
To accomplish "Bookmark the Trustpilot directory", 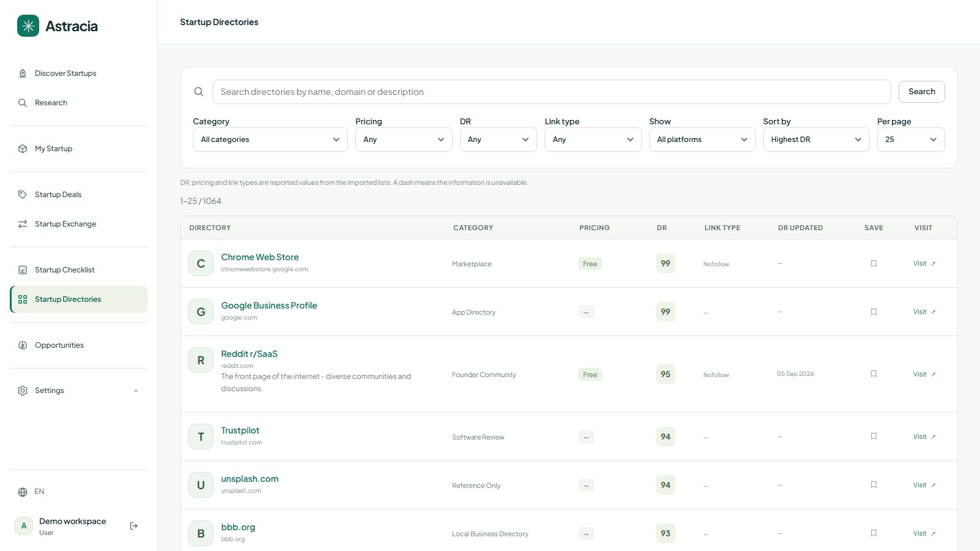I will click(x=874, y=437).
